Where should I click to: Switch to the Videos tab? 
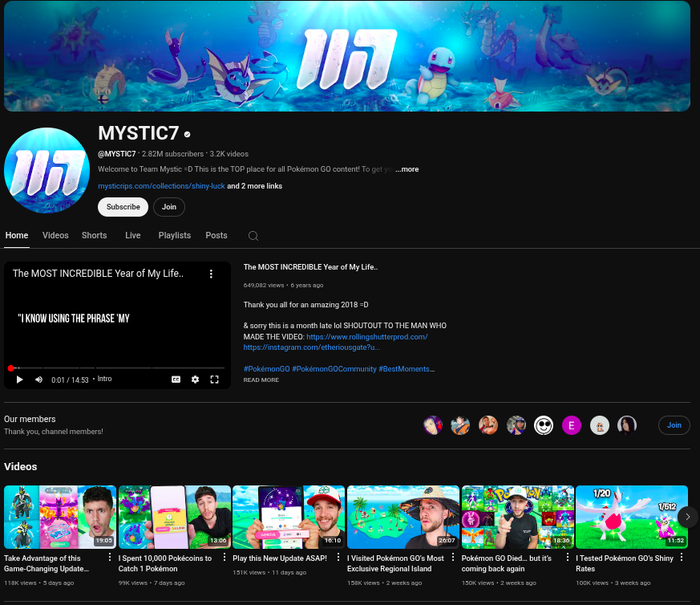pos(55,235)
